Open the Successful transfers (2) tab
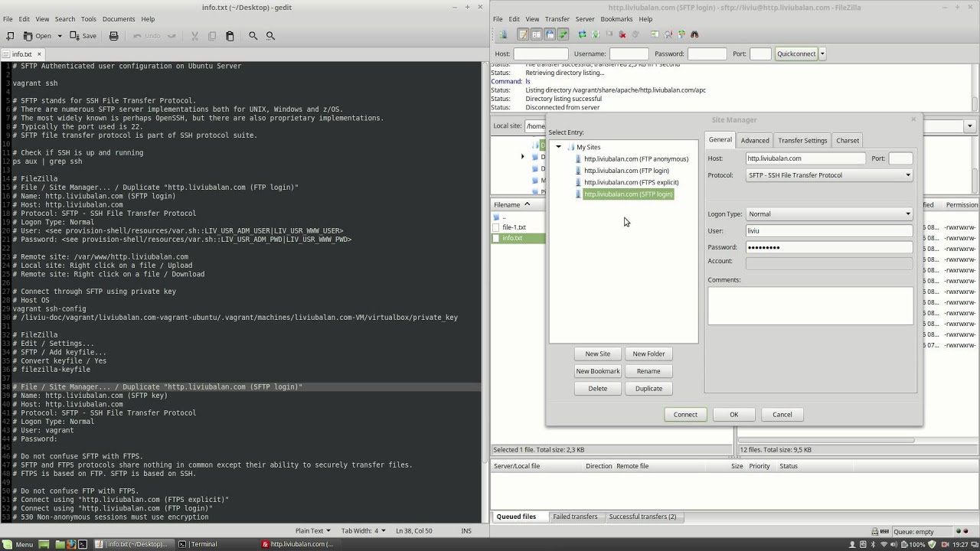The height and width of the screenshot is (551, 980). click(642, 517)
